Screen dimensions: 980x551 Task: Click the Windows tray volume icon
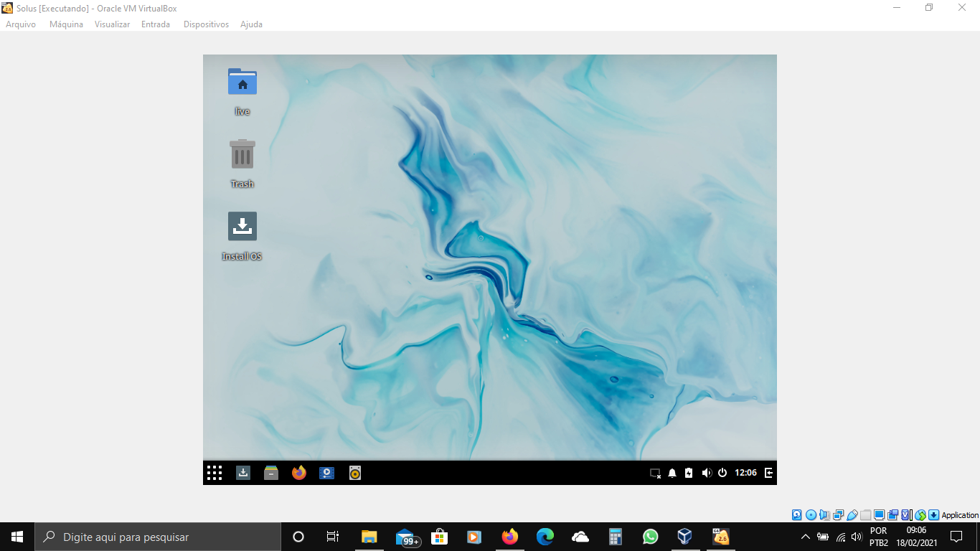click(857, 537)
